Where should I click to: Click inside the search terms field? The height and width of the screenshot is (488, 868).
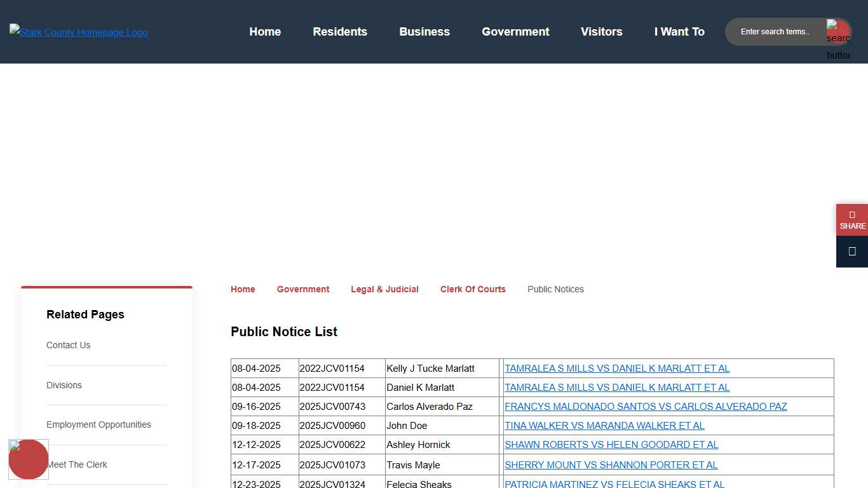[775, 32]
